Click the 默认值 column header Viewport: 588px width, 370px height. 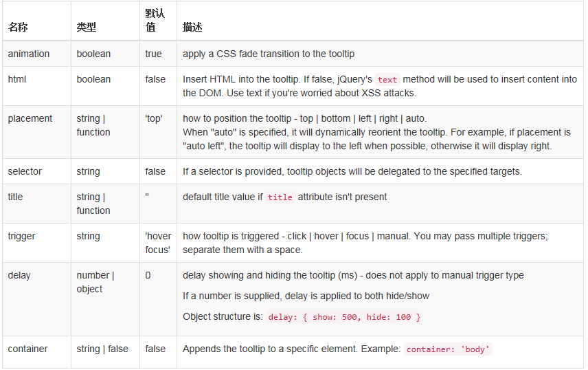155,21
